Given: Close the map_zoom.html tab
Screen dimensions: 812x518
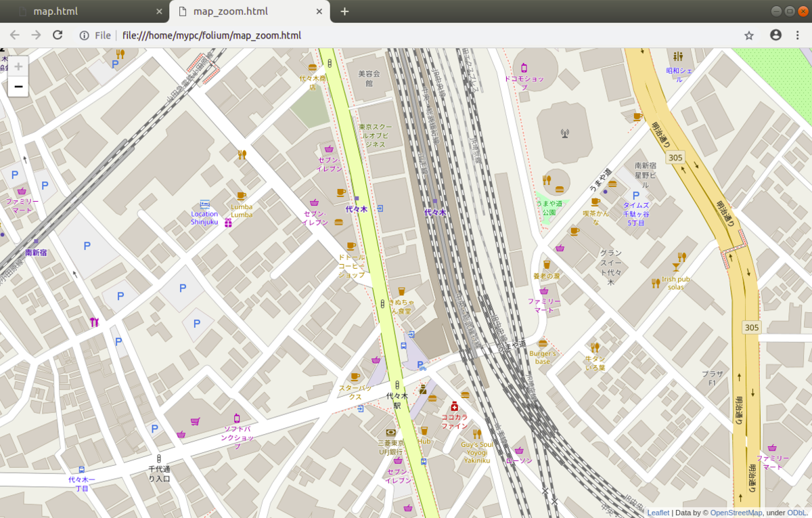Looking at the screenshot, I should 319,12.
